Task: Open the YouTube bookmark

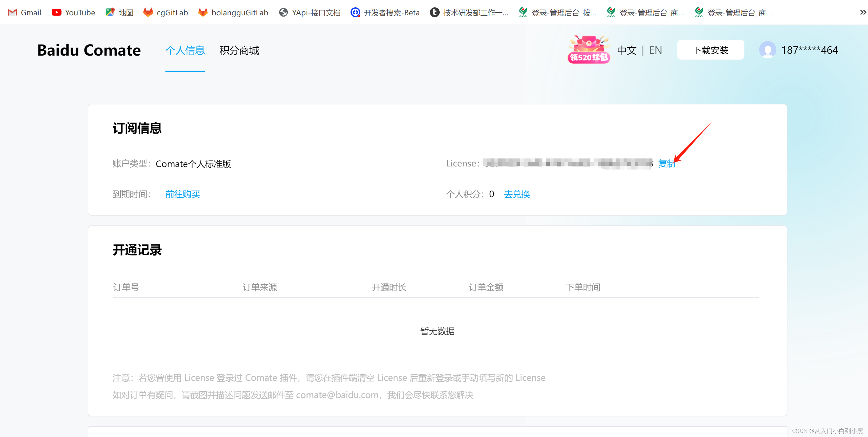Action: (x=73, y=13)
